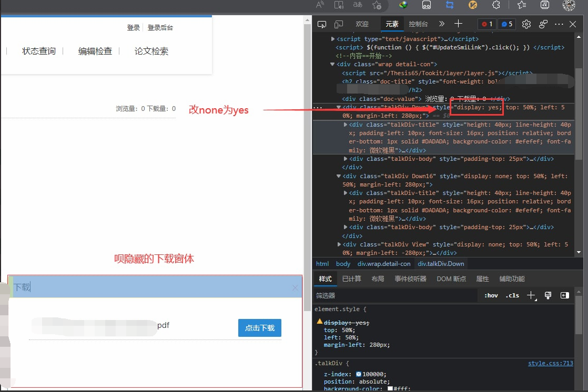This screenshot has height=392, width=588.
Task: Open the 事件侦听器 tab
Action: (x=410, y=279)
